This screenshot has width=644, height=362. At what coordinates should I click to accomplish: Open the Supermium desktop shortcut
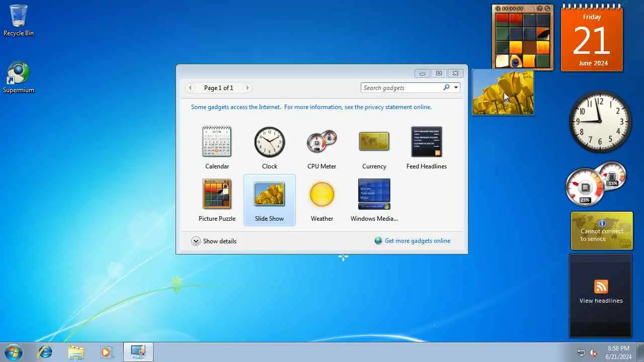[x=19, y=77]
